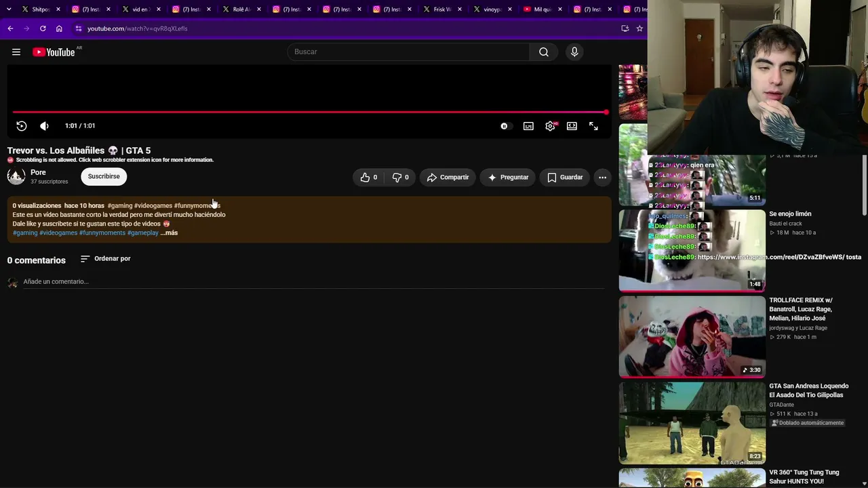Viewport: 868px width, 488px height.
Task: Visit the 'Bauti el crack' channel
Action: pos(785,224)
